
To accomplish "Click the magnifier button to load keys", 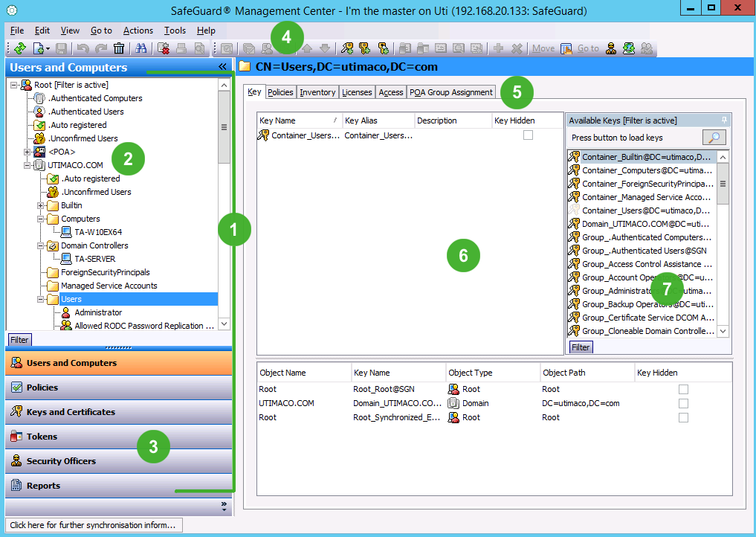I will click(714, 138).
